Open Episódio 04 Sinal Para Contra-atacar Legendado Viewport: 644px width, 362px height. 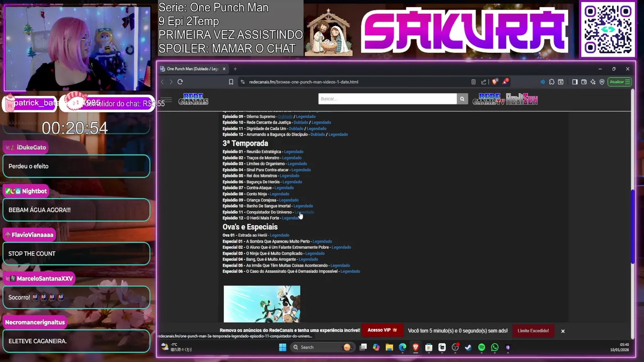point(301,170)
